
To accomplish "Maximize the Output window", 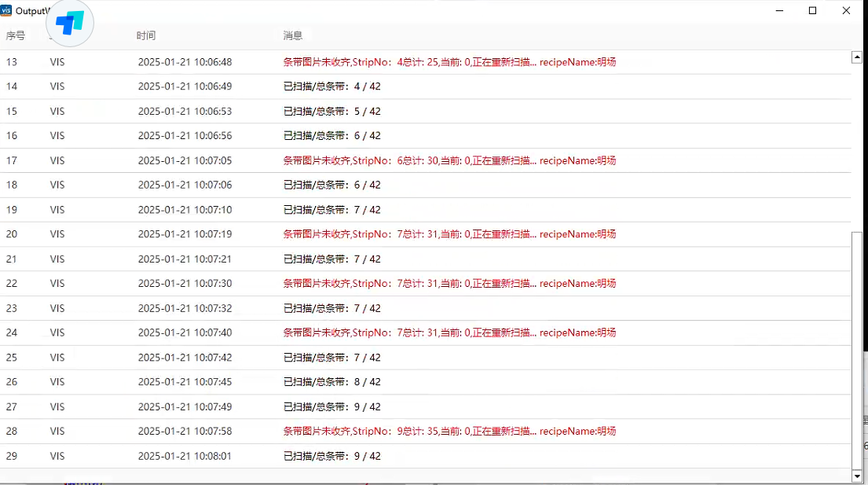I will coord(813,10).
